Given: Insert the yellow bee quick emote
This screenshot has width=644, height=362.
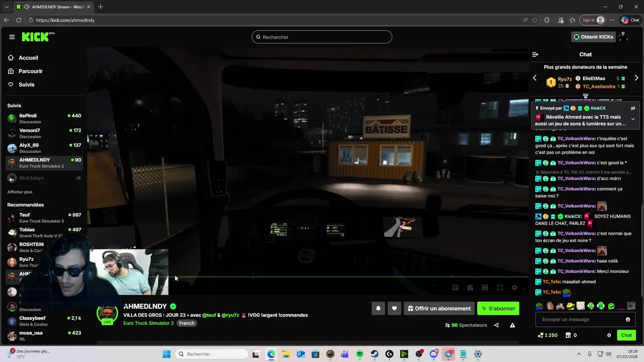Looking at the screenshot, I should click(x=570, y=306).
